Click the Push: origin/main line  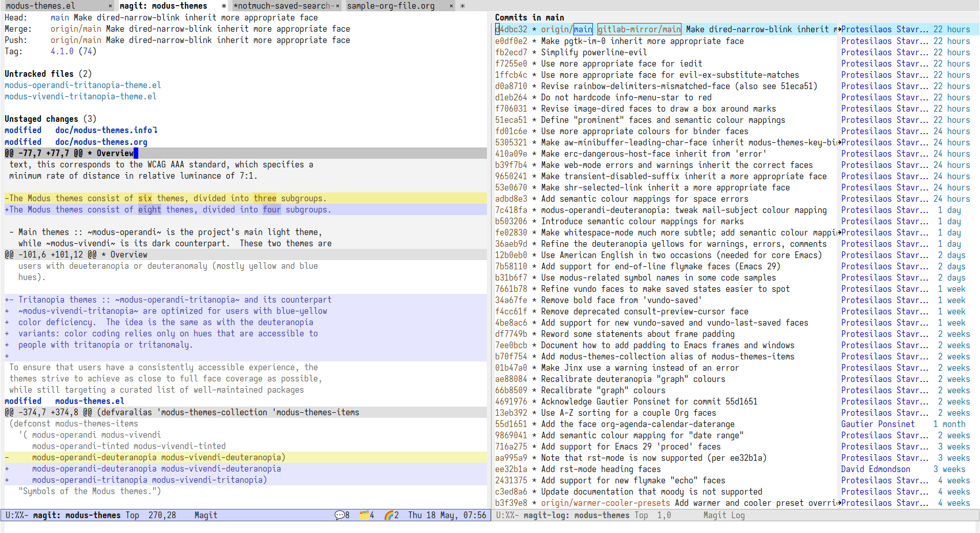pos(177,40)
